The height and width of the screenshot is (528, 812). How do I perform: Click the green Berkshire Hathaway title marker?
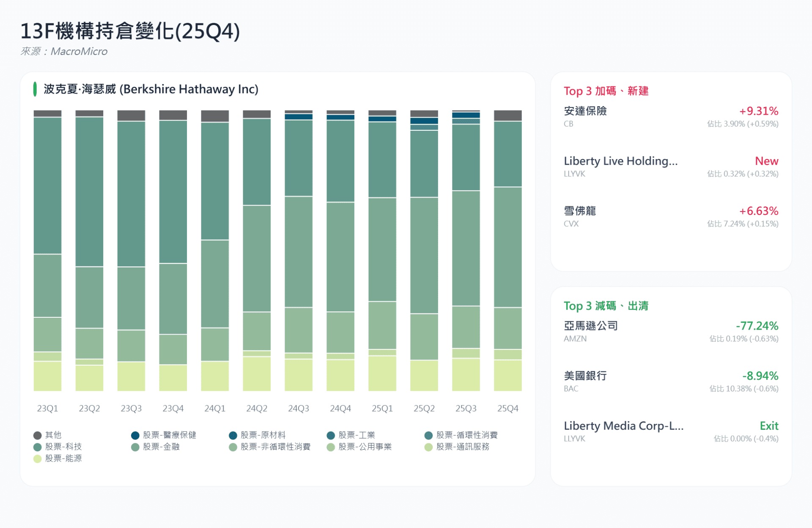pyautogui.click(x=35, y=89)
